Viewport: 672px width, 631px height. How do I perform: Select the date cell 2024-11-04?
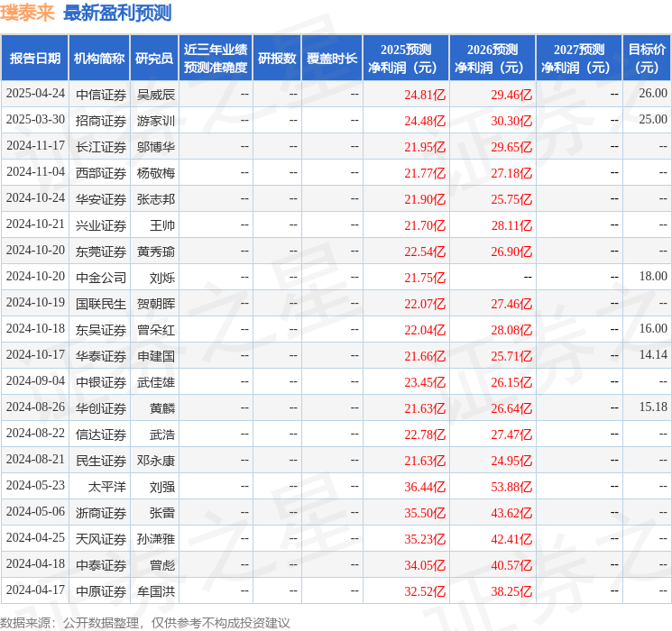coord(35,172)
